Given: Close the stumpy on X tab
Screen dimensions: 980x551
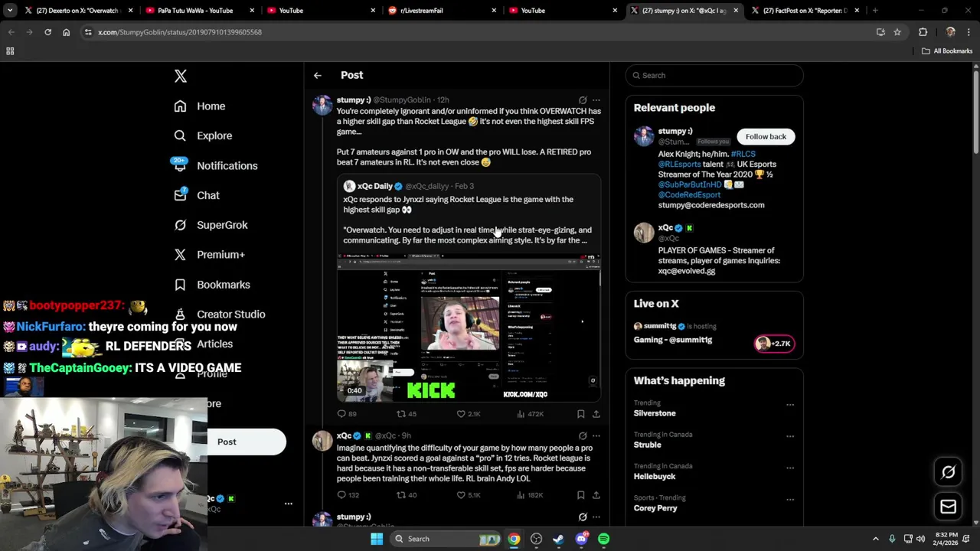Looking at the screenshot, I should tap(736, 11).
